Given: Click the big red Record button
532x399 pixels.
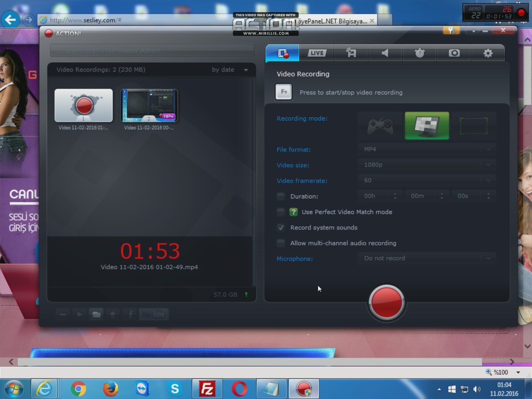Looking at the screenshot, I should tap(386, 302).
